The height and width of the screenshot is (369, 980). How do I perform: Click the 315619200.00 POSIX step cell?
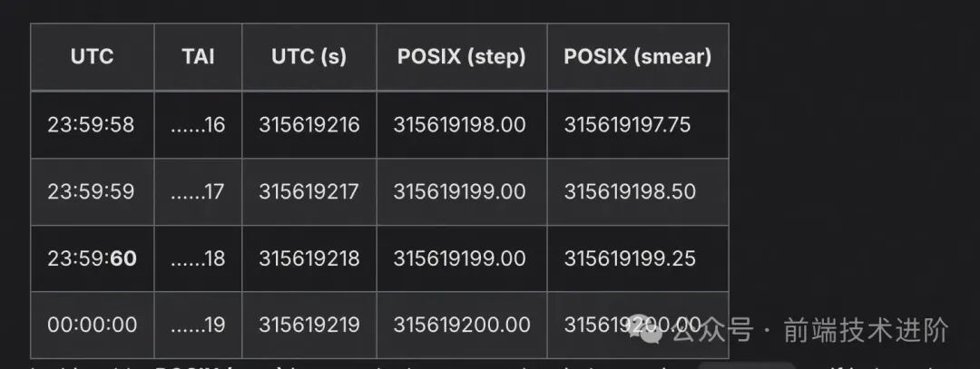(461, 325)
